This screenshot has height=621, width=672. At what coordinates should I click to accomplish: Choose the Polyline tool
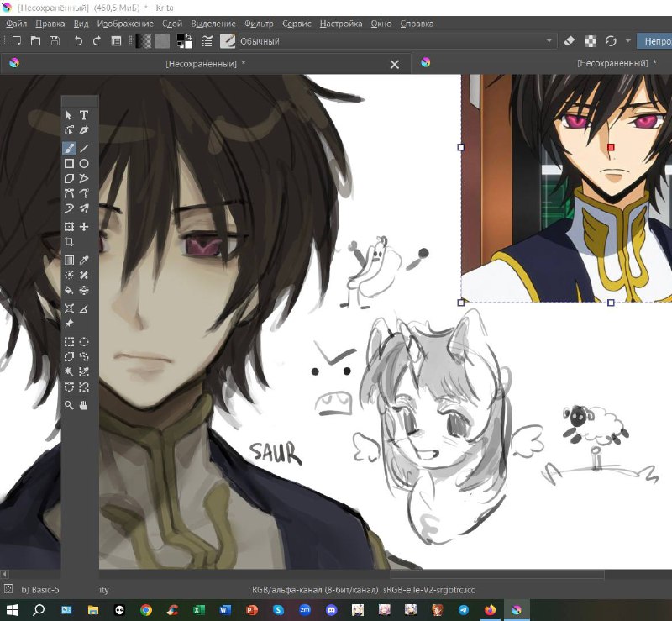point(84,178)
